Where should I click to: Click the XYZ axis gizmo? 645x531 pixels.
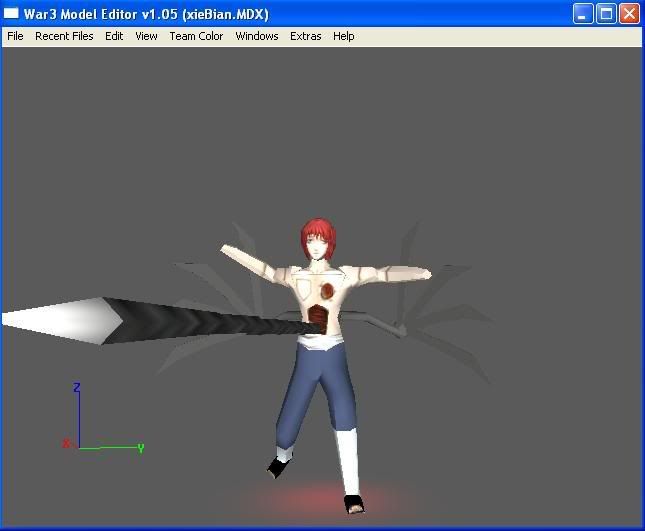pyautogui.click(x=103, y=417)
